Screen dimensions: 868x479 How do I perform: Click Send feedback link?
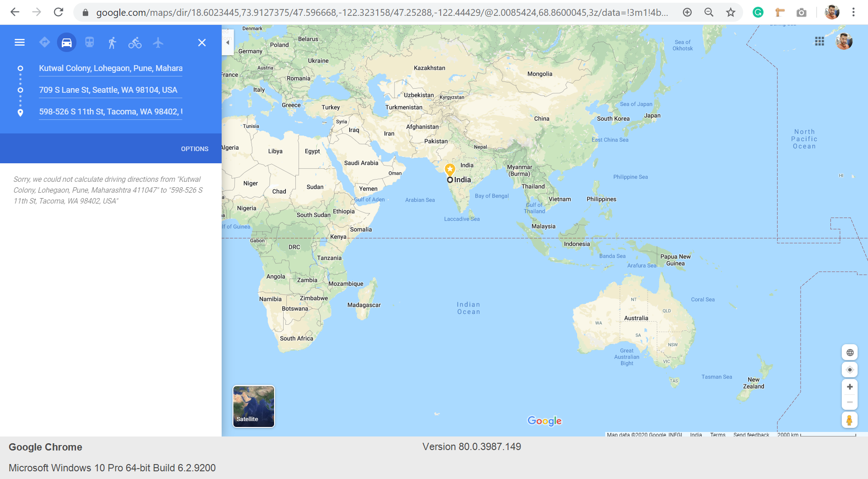click(x=751, y=435)
